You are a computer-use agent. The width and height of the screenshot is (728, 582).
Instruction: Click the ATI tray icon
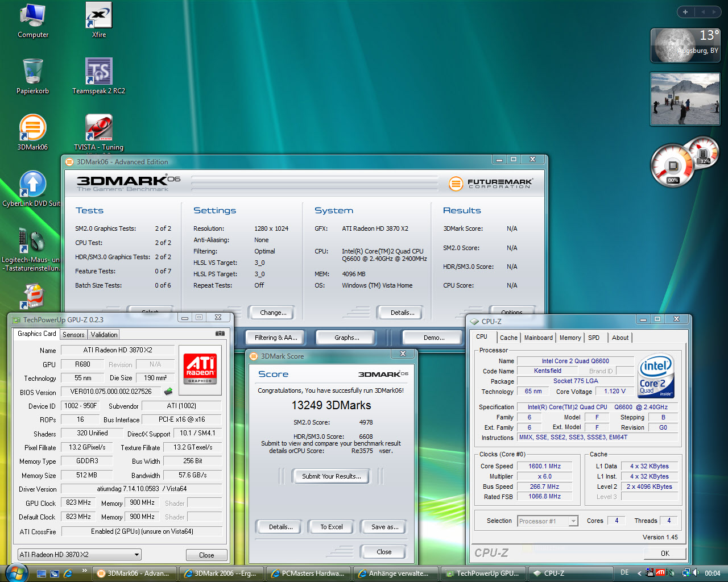click(660, 573)
